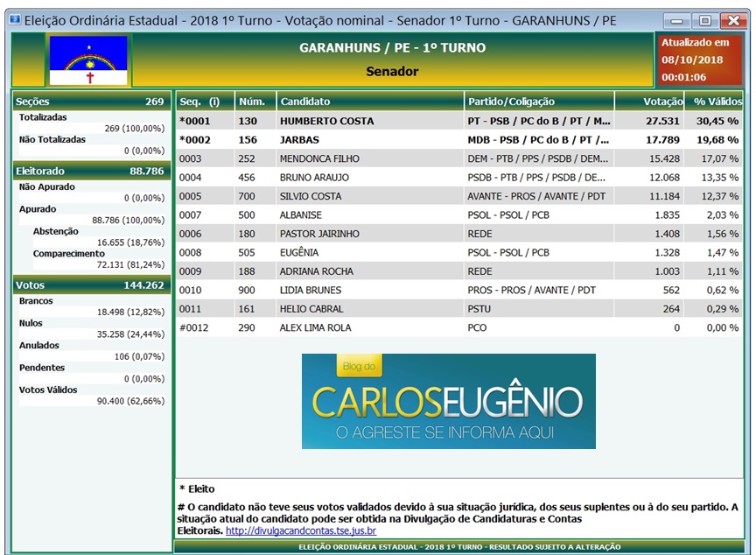Screen dimensions: 756x555
Task: Click the Votos Válidos value 90.400 (62,66%)
Action: click(130, 401)
